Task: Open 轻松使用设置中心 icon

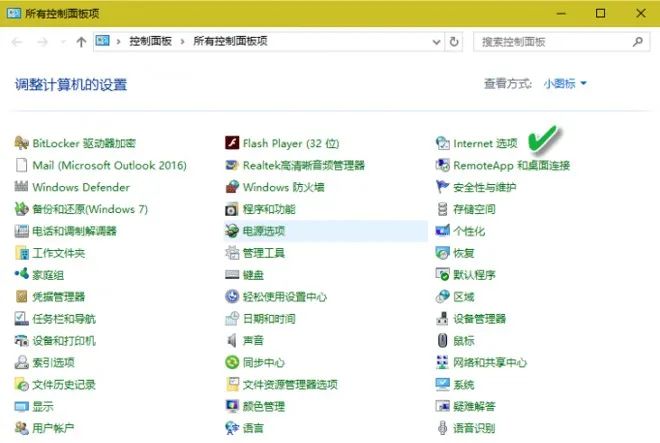Action: coord(232,296)
